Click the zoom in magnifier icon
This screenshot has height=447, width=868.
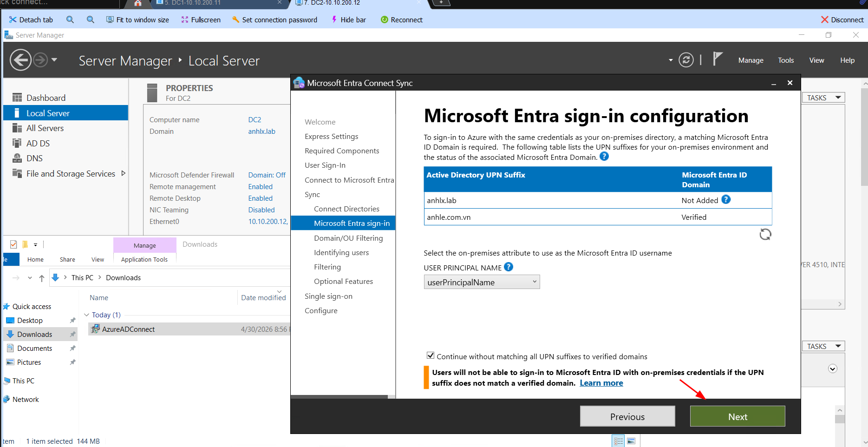point(70,20)
